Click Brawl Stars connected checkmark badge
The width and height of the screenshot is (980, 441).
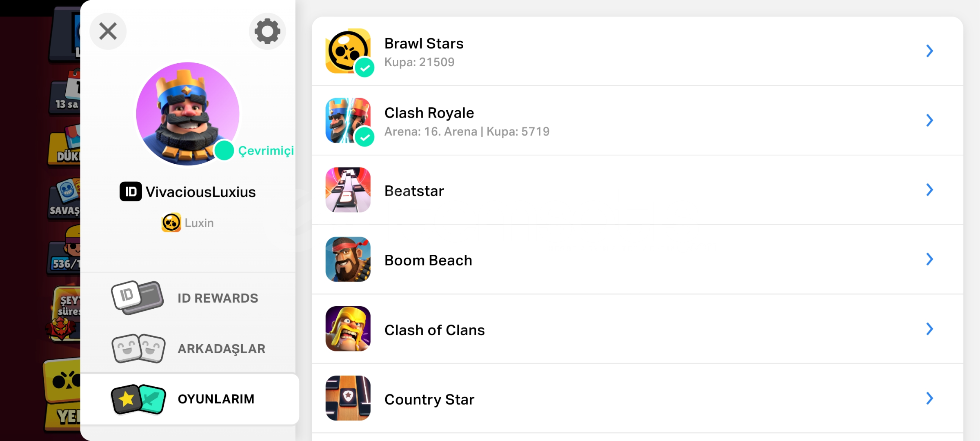(364, 68)
